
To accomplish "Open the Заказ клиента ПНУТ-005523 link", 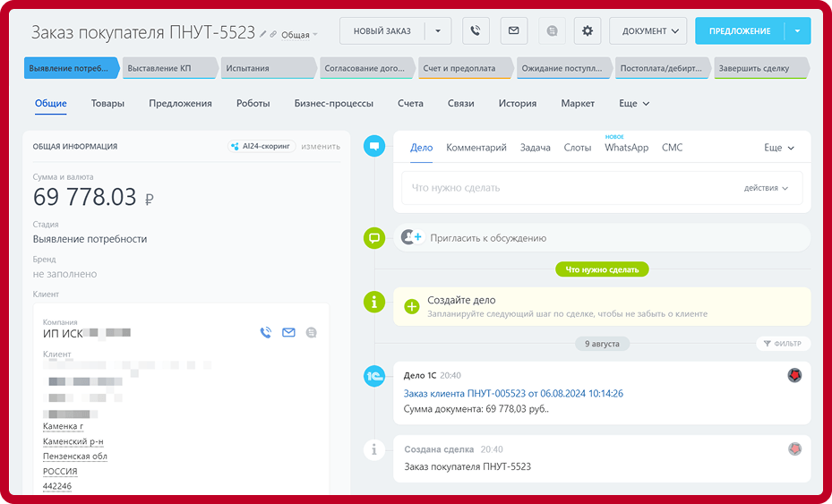I will tap(514, 394).
